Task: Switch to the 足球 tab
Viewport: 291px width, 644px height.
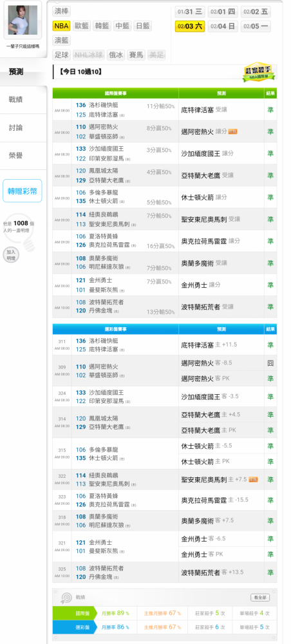Action: tap(62, 55)
